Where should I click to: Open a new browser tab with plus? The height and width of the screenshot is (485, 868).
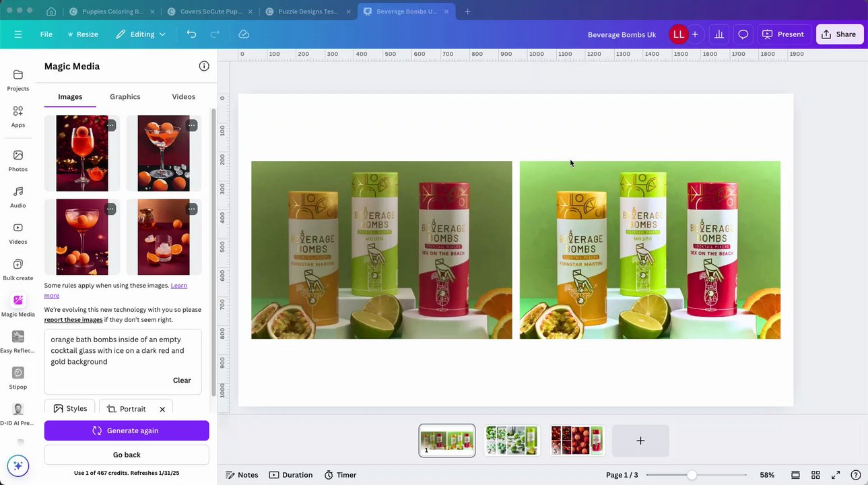[467, 11]
